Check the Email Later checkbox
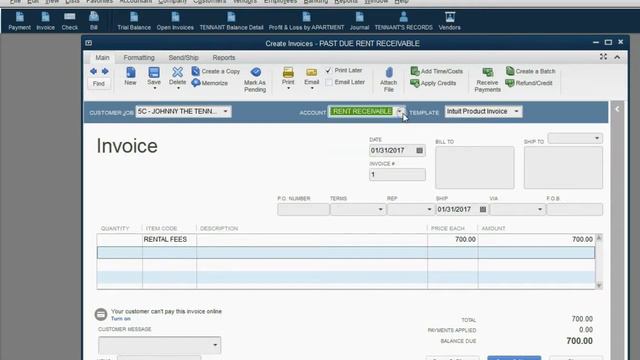The image size is (640, 360). (329, 82)
